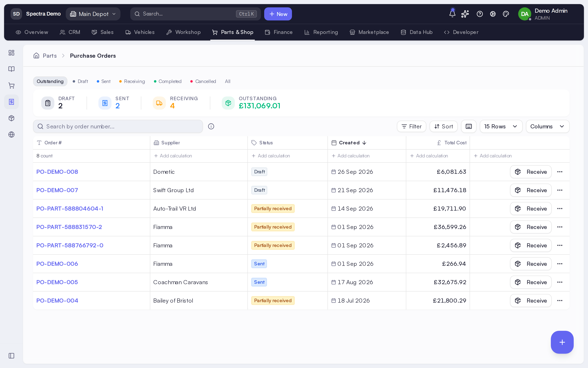588x368 pixels.
Task: Open the Main Depot location dropdown
Action: click(x=93, y=14)
